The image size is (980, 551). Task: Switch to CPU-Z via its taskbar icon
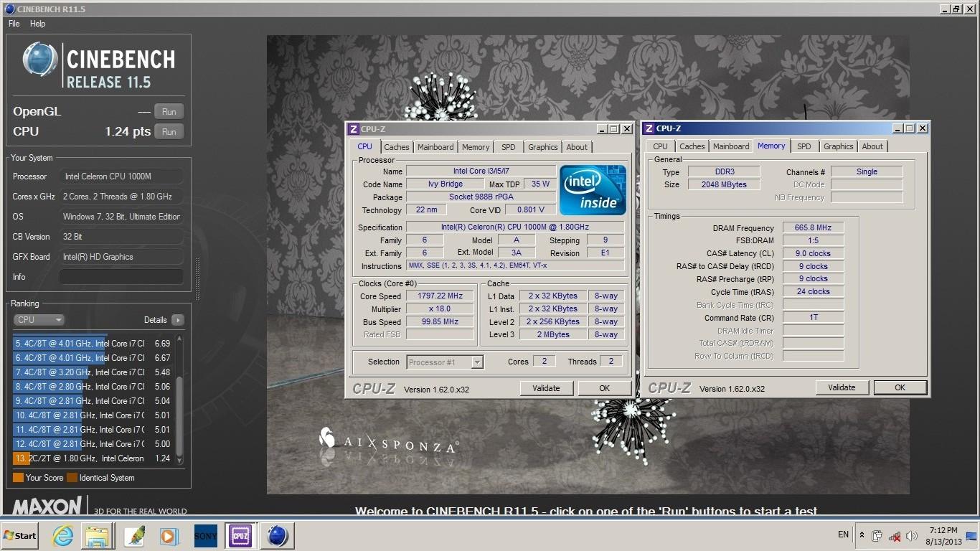pos(240,535)
